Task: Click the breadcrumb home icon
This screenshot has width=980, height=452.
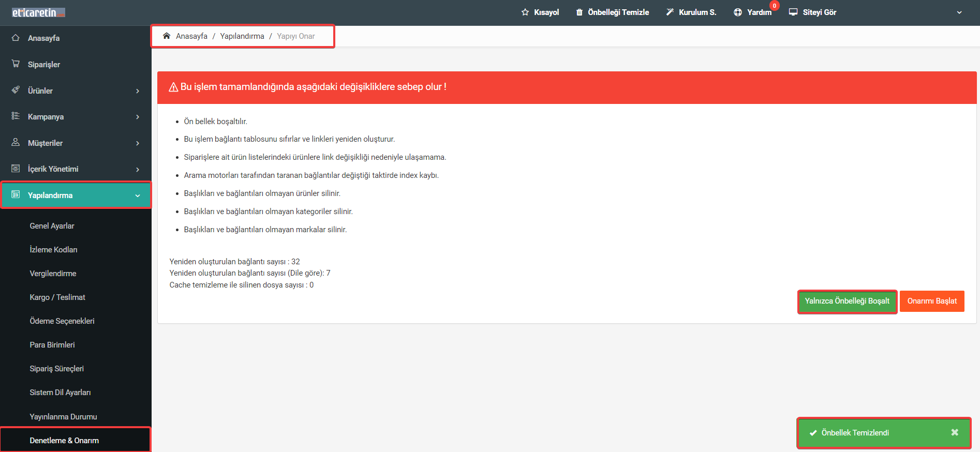Action: pyautogui.click(x=167, y=36)
